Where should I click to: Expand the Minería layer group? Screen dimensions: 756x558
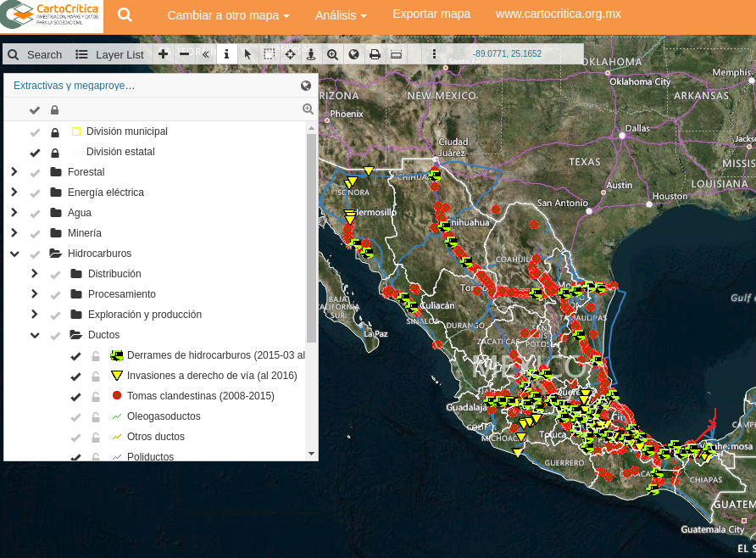[14, 233]
